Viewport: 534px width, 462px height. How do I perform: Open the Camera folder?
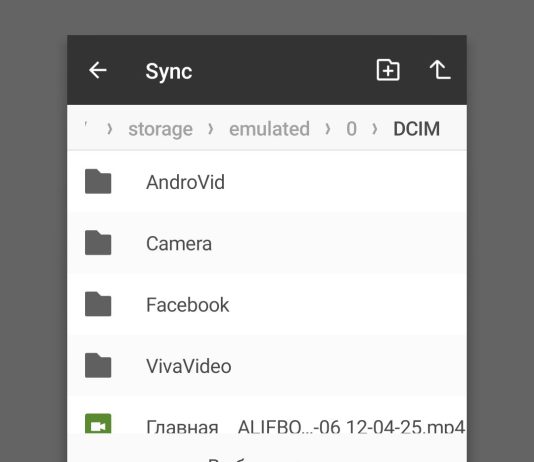[x=267, y=243]
